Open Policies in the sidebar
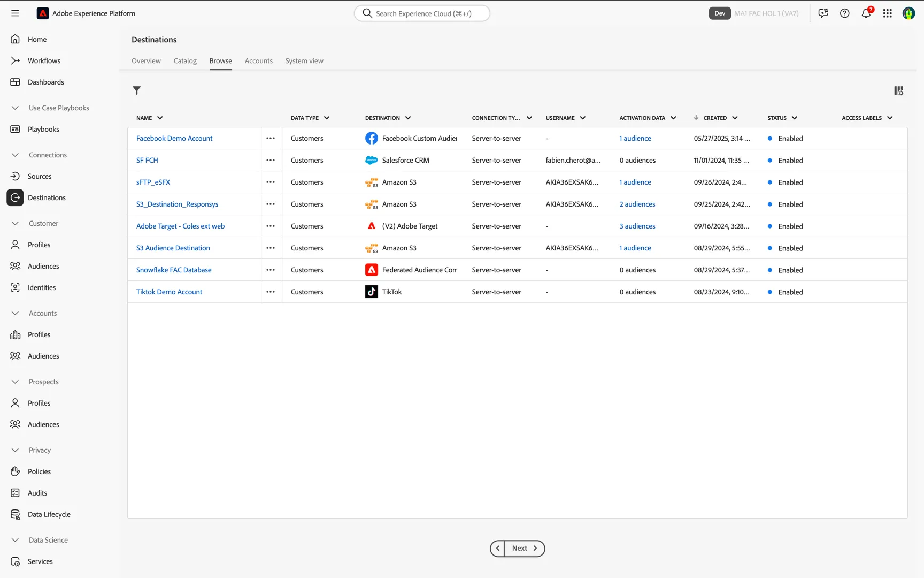The width and height of the screenshot is (924, 578). pyautogui.click(x=39, y=471)
